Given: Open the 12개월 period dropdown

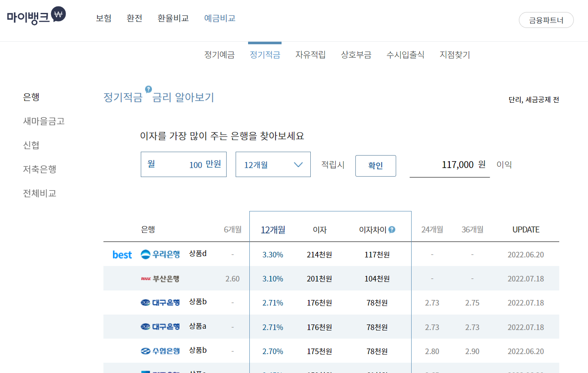Looking at the screenshot, I should (x=273, y=165).
